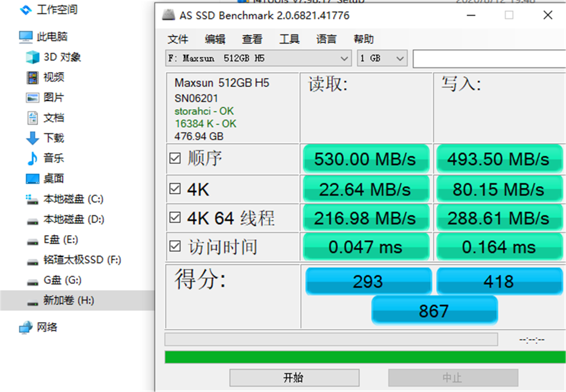Click the 铭瑄太极SSD (F:) drive icon

click(x=32, y=262)
